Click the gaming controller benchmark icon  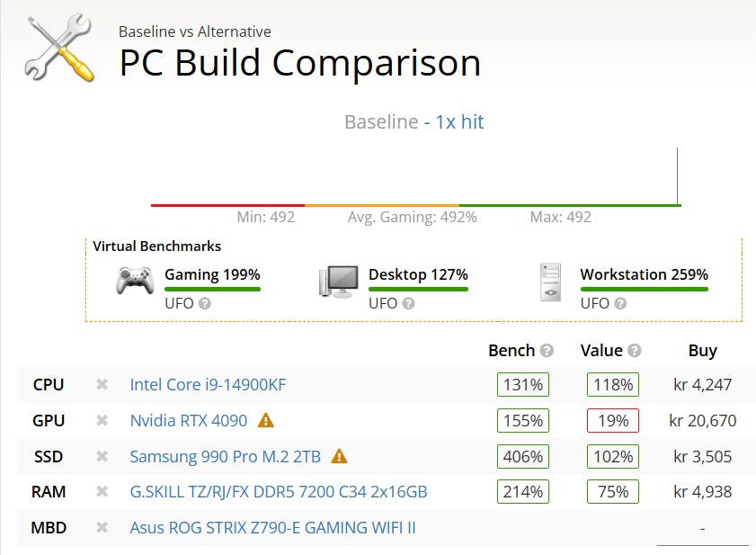135,280
